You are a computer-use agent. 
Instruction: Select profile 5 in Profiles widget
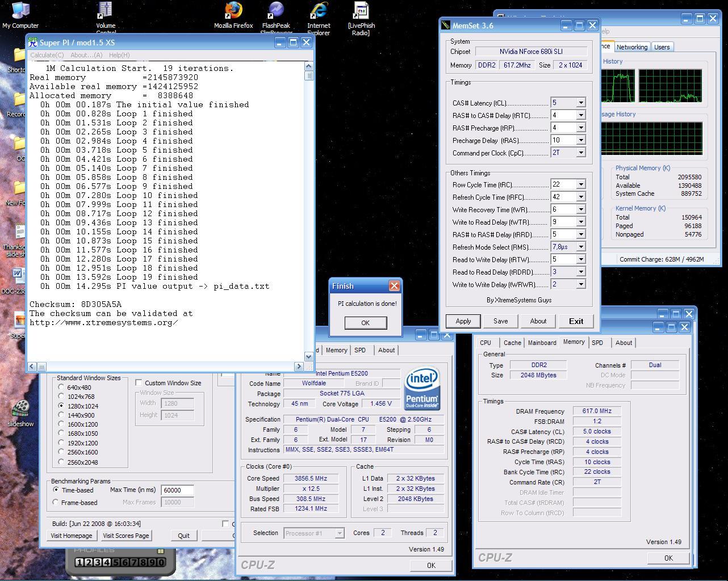(116, 562)
